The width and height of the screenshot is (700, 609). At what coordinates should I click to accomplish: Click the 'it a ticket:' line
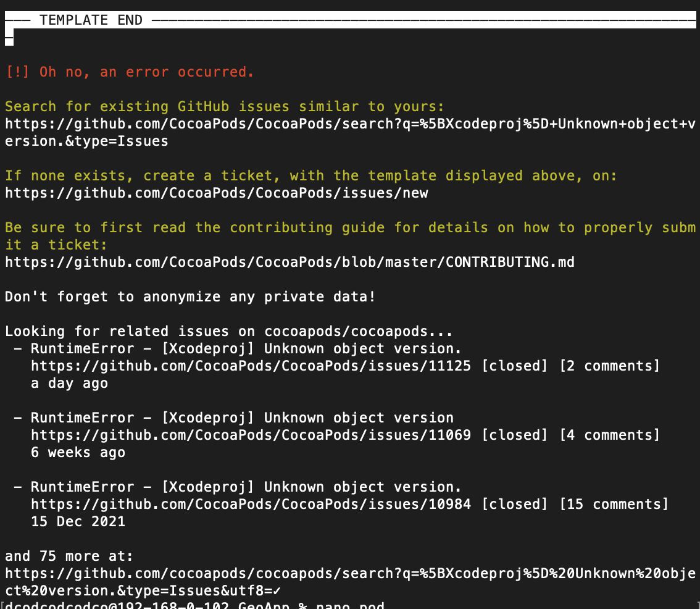[x=56, y=245]
